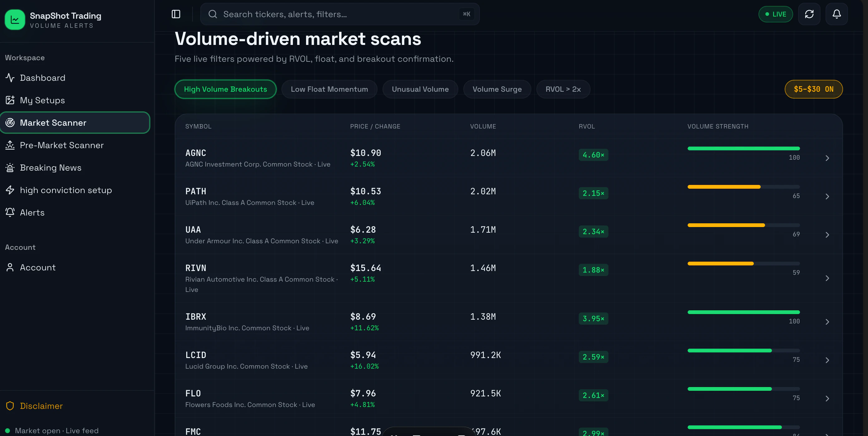
Task: Select the Low Float Momentum tab
Action: [329, 89]
